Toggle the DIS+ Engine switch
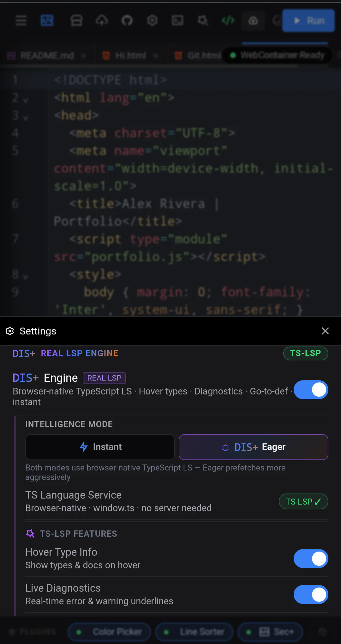The width and height of the screenshot is (341, 644). click(311, 390)
